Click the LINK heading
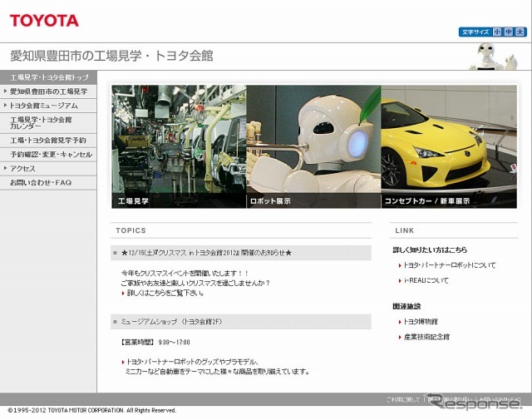Screen dimensions: 532x420 point(405,230)
